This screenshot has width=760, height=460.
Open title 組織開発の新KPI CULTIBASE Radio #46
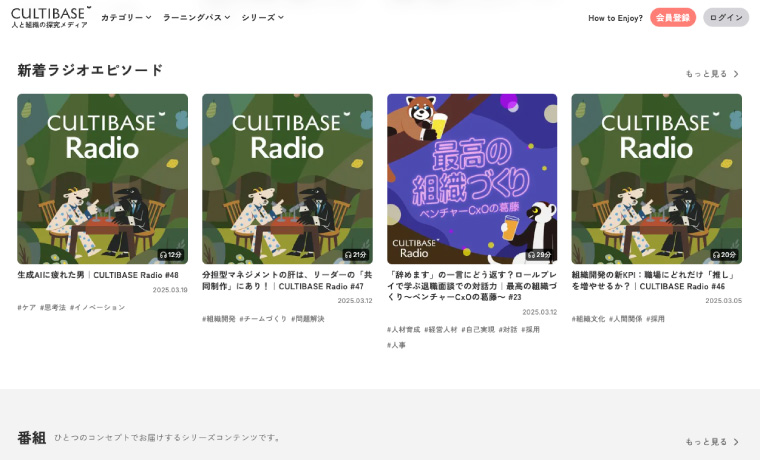point(653,281)
